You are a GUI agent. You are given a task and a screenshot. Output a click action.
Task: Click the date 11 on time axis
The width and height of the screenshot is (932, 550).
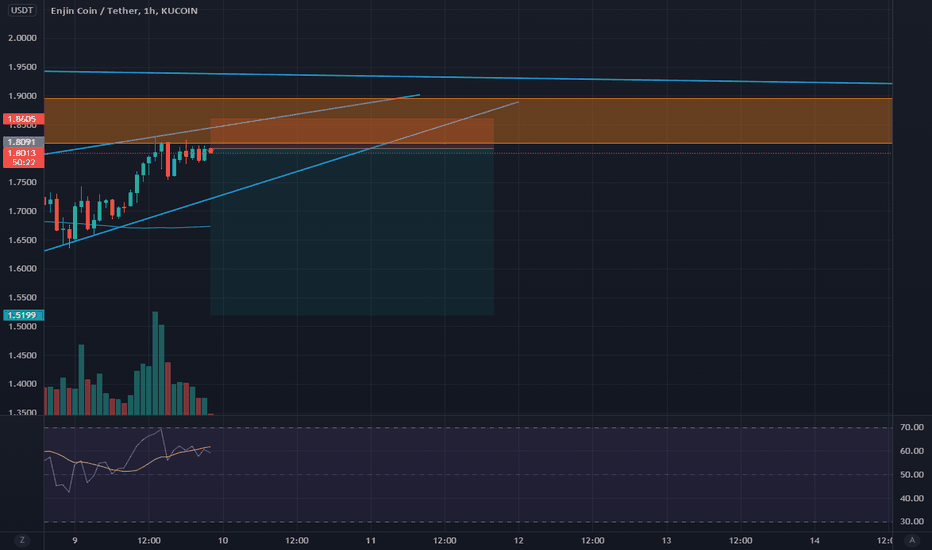[371, 540]
